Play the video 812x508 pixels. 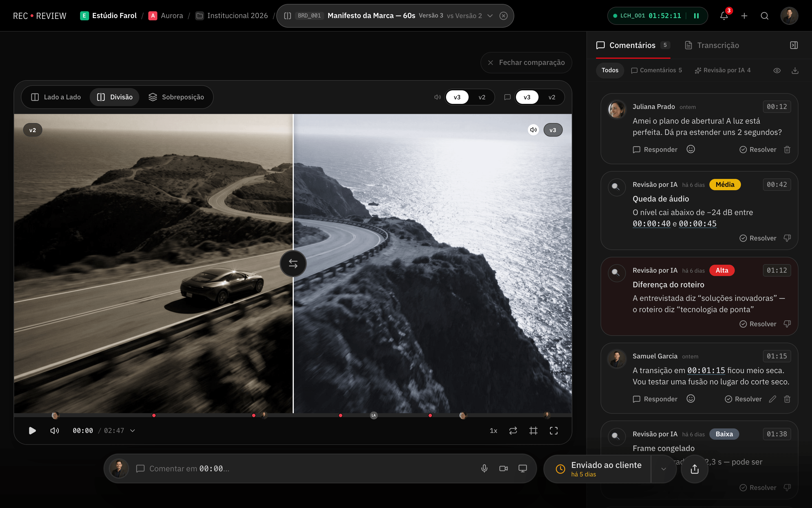pos(32,431)
